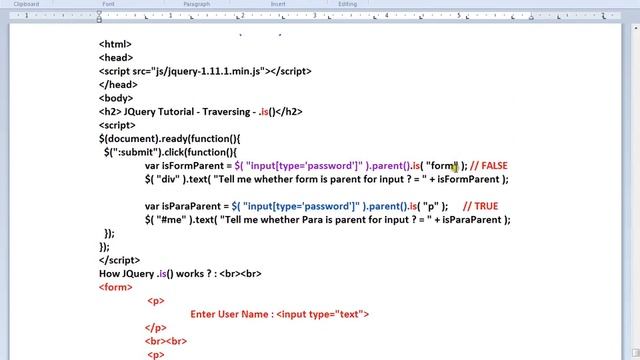Click the $(":submit").click(function(){ line

pos(170,152)
